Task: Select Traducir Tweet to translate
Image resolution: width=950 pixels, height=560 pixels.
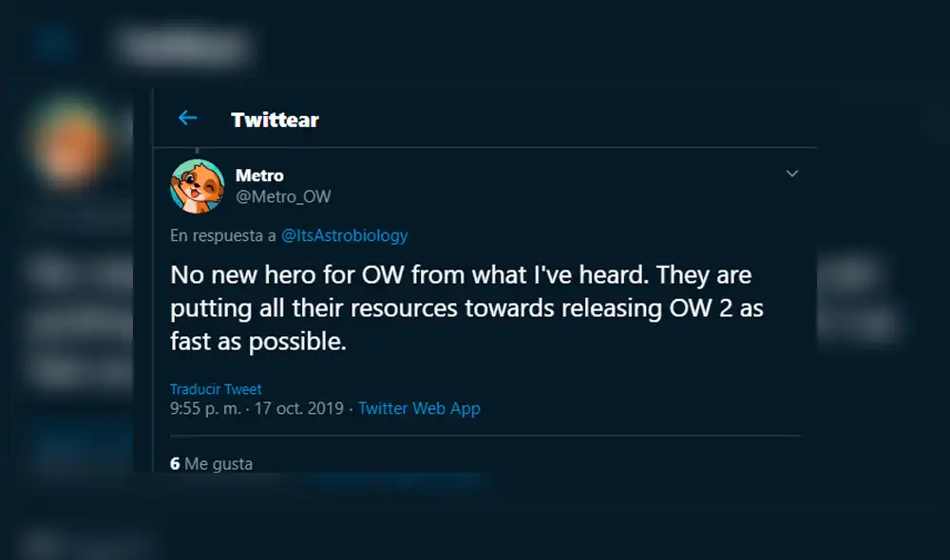Action: pyautogui.click(x=215, y=388)
